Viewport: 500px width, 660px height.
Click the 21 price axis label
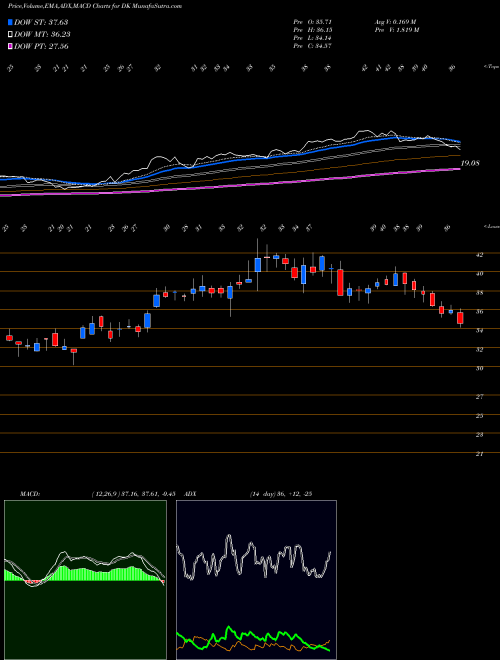(x=479, y=454)
